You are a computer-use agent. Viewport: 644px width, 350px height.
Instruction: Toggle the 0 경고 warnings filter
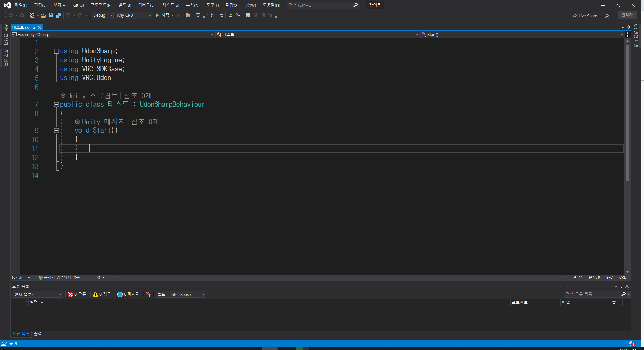click(x=102, y=294)
